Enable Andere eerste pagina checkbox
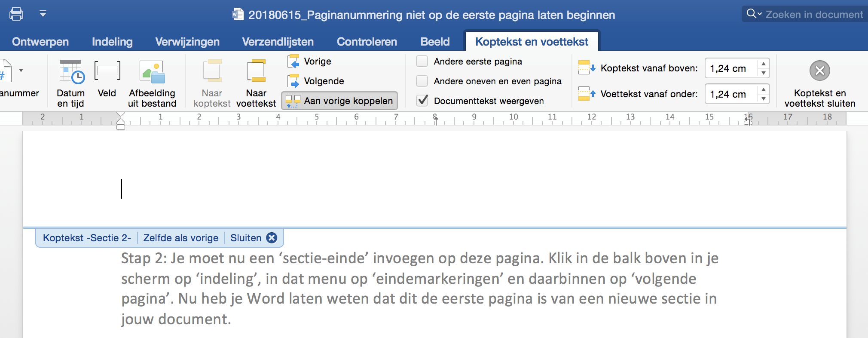The width and height of the screenshot is (868, 338). [x=422, y=61]
